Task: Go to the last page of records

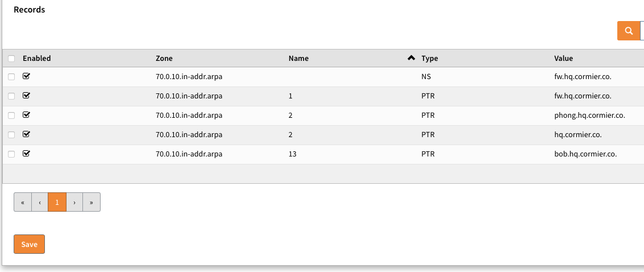Action: [91, 202]
